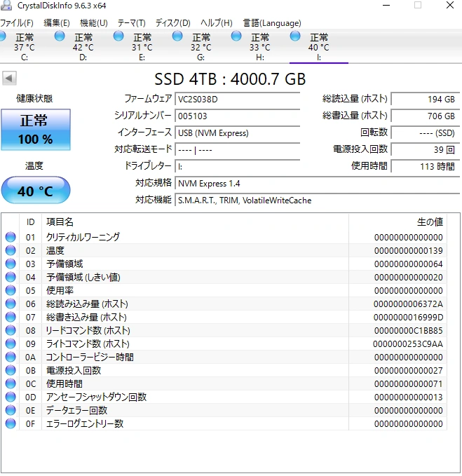Select drive H: status orb at 33 °C
The height and width of the screenshot is (476, 462).
point(236,36)
